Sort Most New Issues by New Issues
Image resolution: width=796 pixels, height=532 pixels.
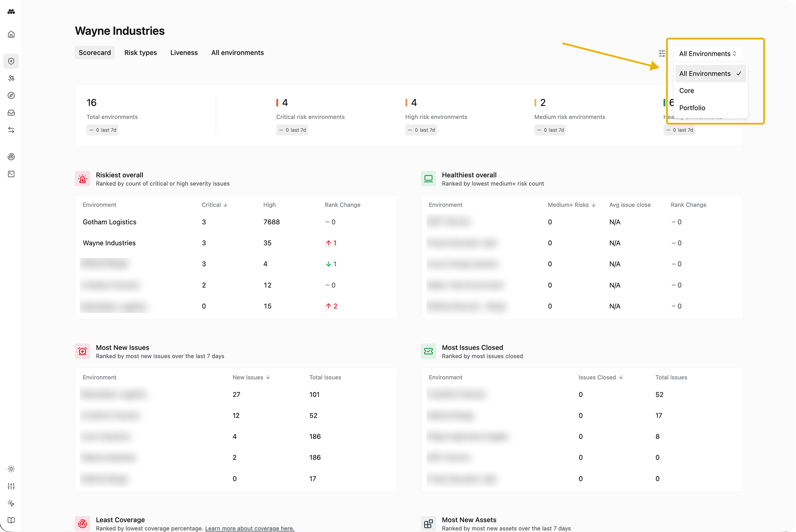pos(251,377)
